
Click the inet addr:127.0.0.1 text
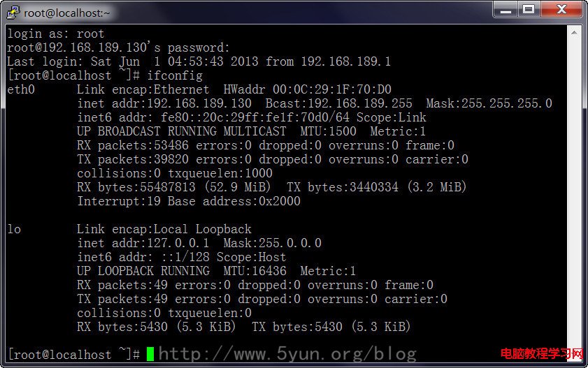[143, 243]
